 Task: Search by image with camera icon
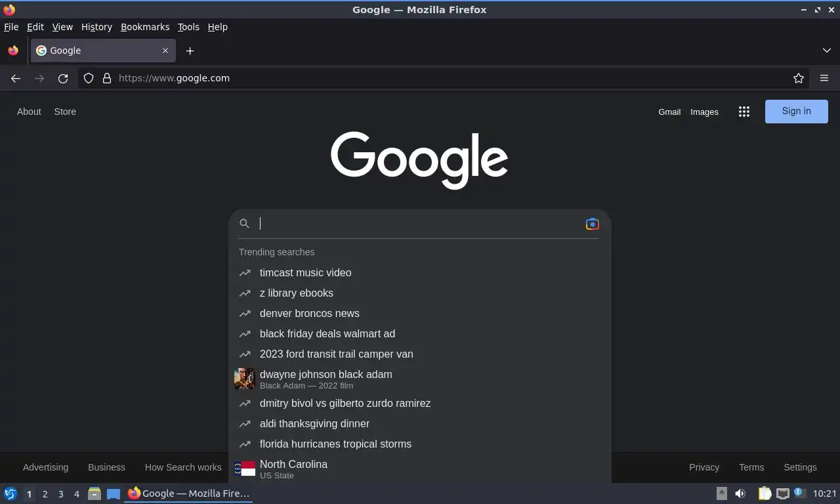pyautogui.click(x=592, y=224)
